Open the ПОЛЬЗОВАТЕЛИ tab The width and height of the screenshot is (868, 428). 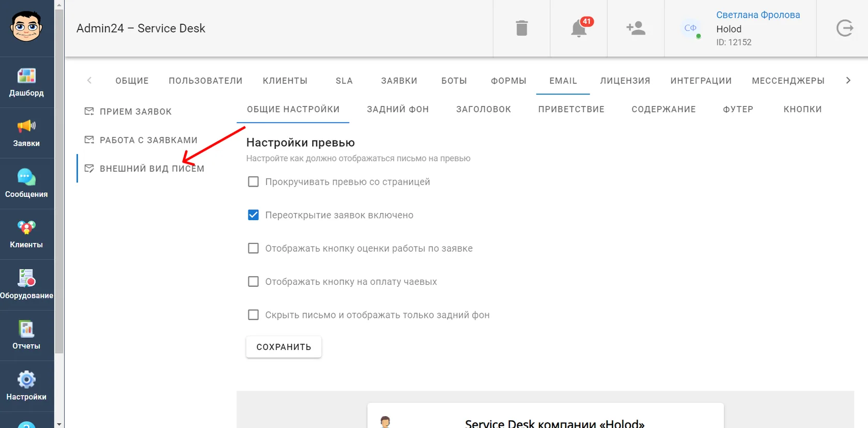(206, 81)
